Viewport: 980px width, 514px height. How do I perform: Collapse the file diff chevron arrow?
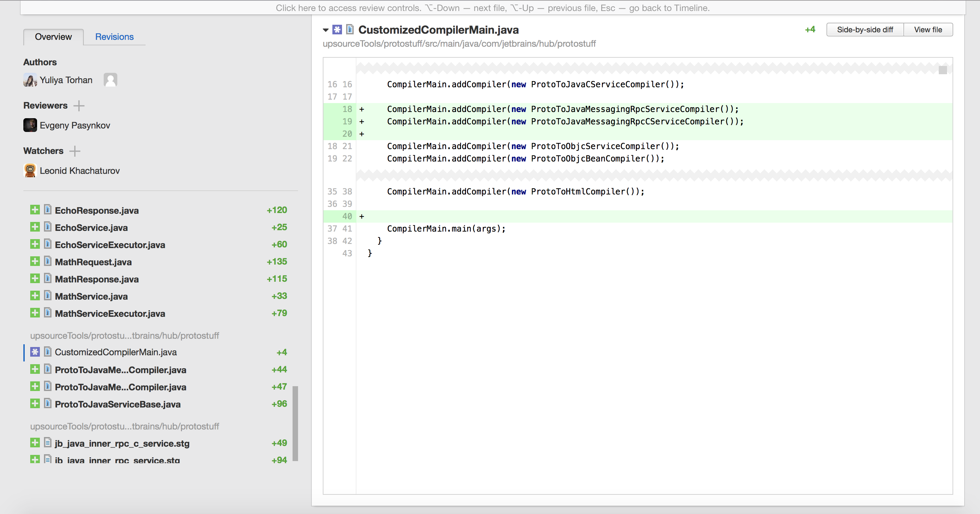pos(327,29)
